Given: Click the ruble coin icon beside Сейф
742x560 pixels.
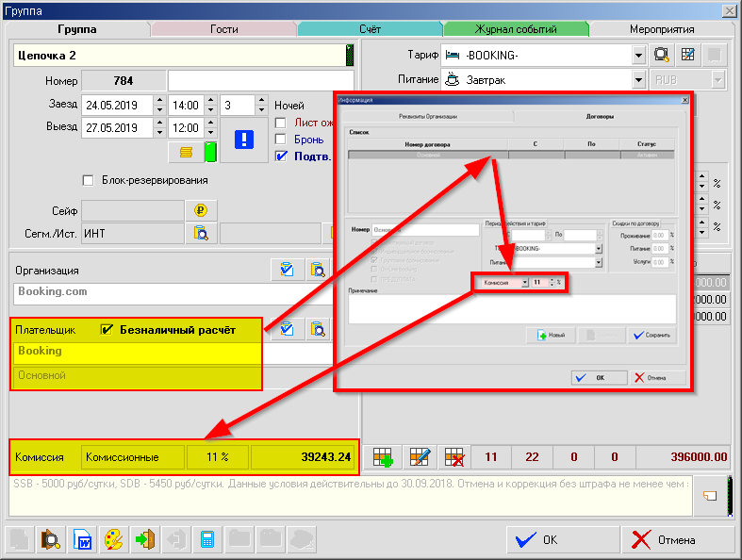Looking at the screenshot, I should (201, 210).
